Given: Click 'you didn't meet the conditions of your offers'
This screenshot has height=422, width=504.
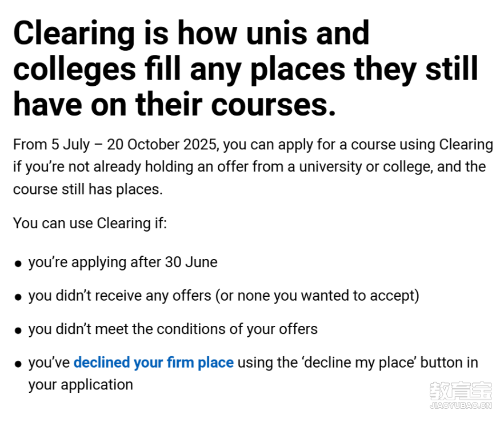Looking at the screenshot, I should point(173,329).
